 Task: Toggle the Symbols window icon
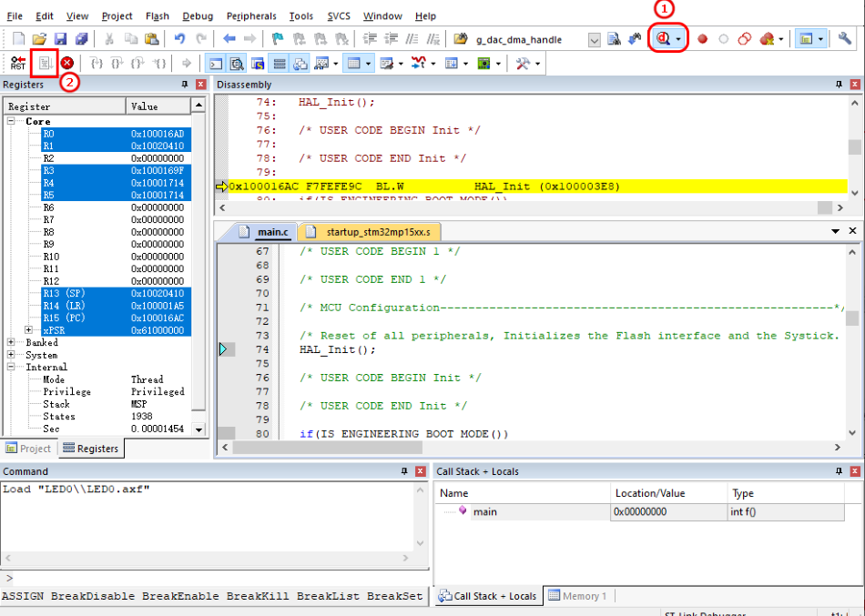[x=258, y=64]
